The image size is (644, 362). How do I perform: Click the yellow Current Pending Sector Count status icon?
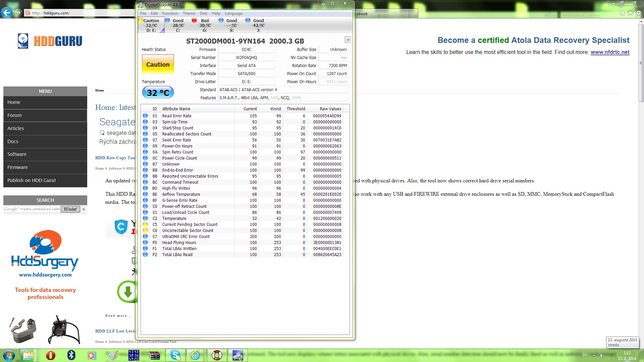pos(145,224)
